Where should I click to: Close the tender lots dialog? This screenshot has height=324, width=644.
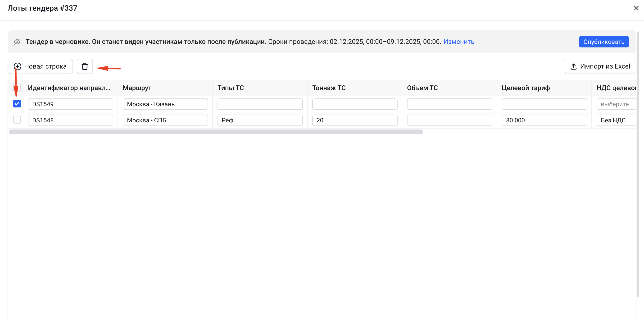pyautogui.click(x=636, y=8)
